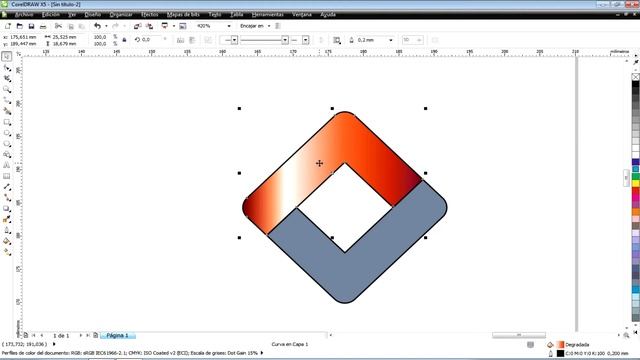Click the no-color X swatch in palette
The width and height of the screenshot is (640, 360).
click(636, 77)
